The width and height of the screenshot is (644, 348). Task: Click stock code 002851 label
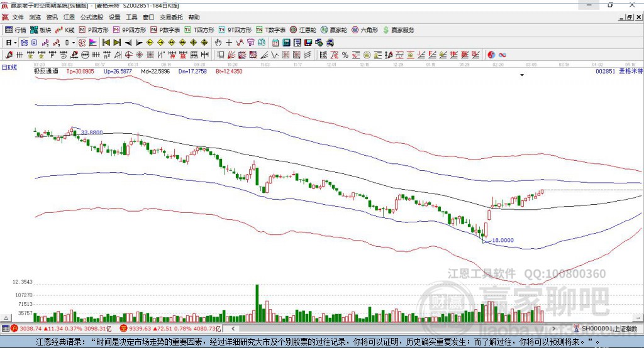pos(606,71)
